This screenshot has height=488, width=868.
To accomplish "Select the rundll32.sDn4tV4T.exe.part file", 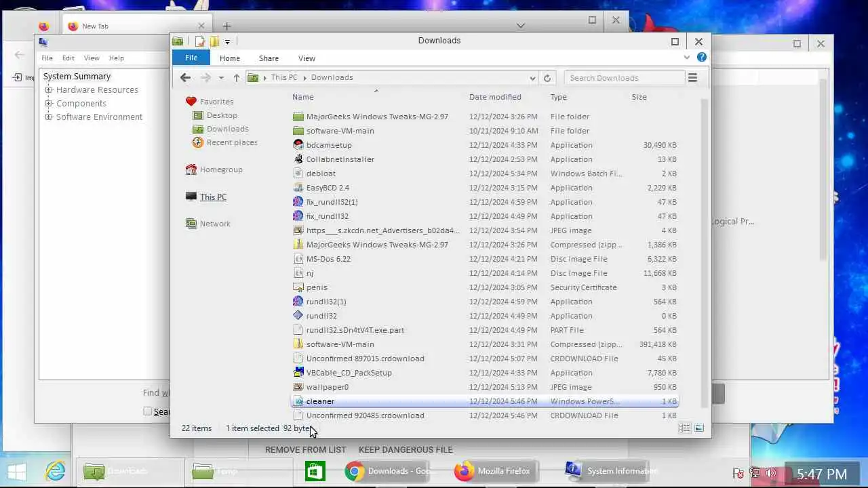I will [x=484, y=330].
